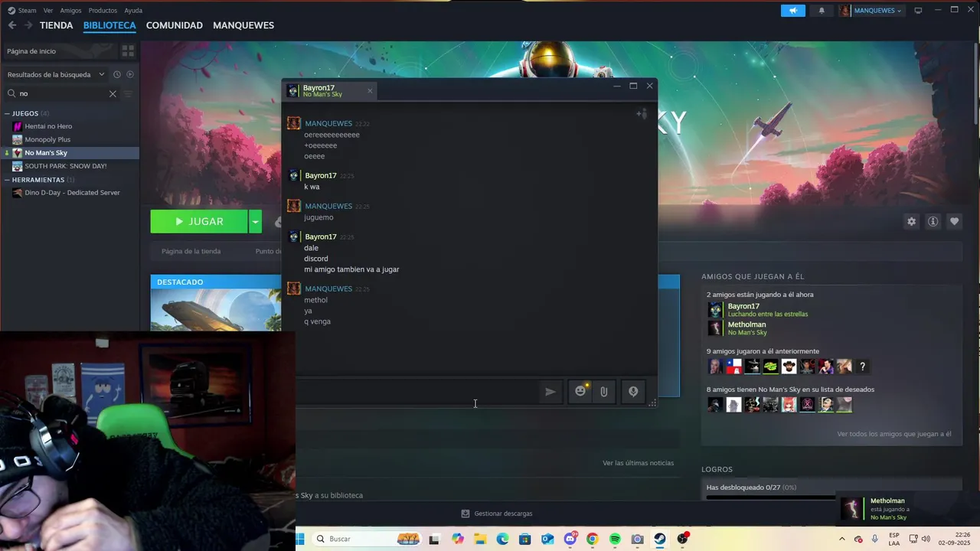Image resolution: width=980 pixels, height=551 pixels.
Task: Click the green JUGAR button
Action: click(x=199, y=222)
